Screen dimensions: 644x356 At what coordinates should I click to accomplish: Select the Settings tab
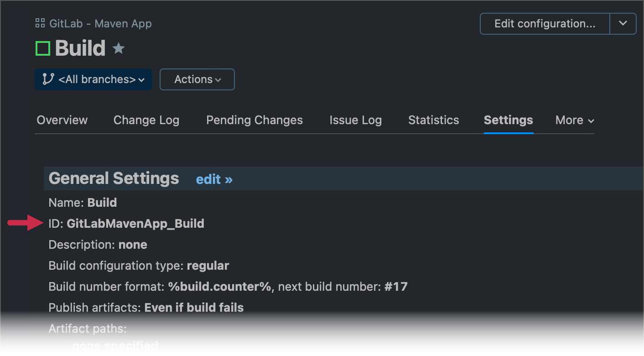[508, 120]
